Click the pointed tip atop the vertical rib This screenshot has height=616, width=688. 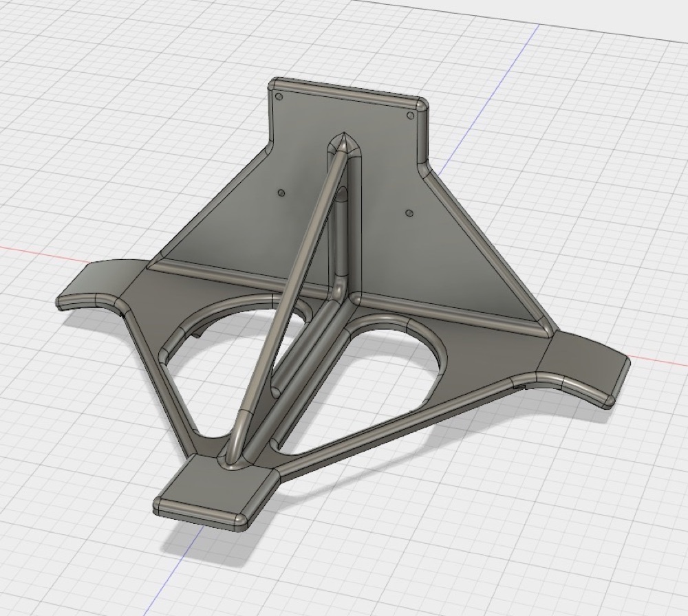(x=343, y=142)
